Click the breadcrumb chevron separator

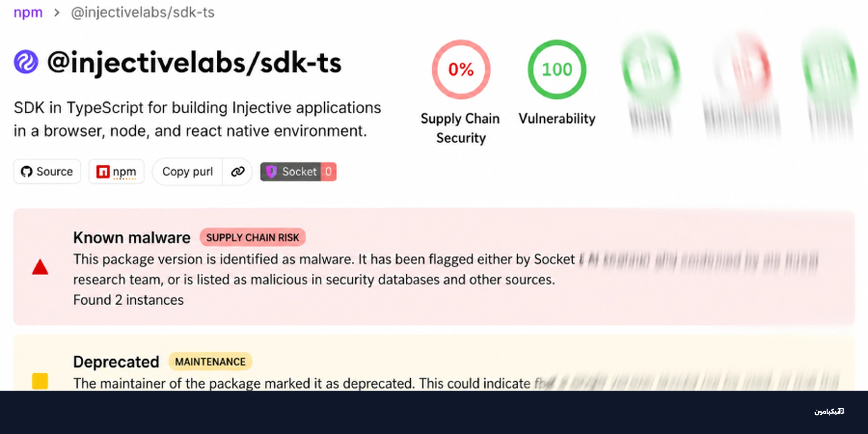pyautogui.click(x=57, y=13)
